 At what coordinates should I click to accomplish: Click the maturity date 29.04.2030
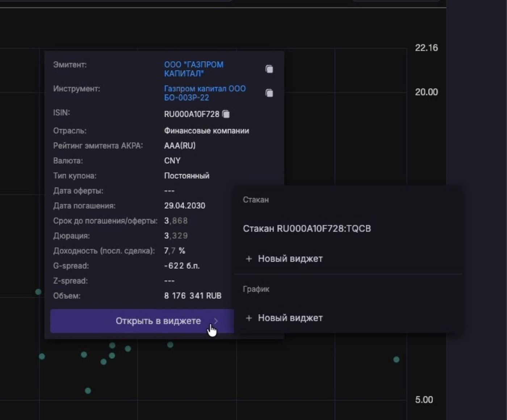click(x=185, y=206)
